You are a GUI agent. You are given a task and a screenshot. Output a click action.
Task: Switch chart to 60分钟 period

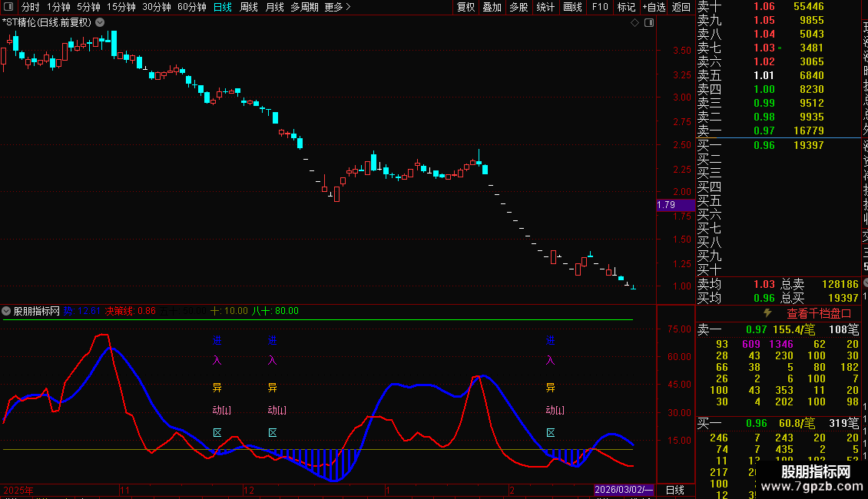[x=191, y=7]
